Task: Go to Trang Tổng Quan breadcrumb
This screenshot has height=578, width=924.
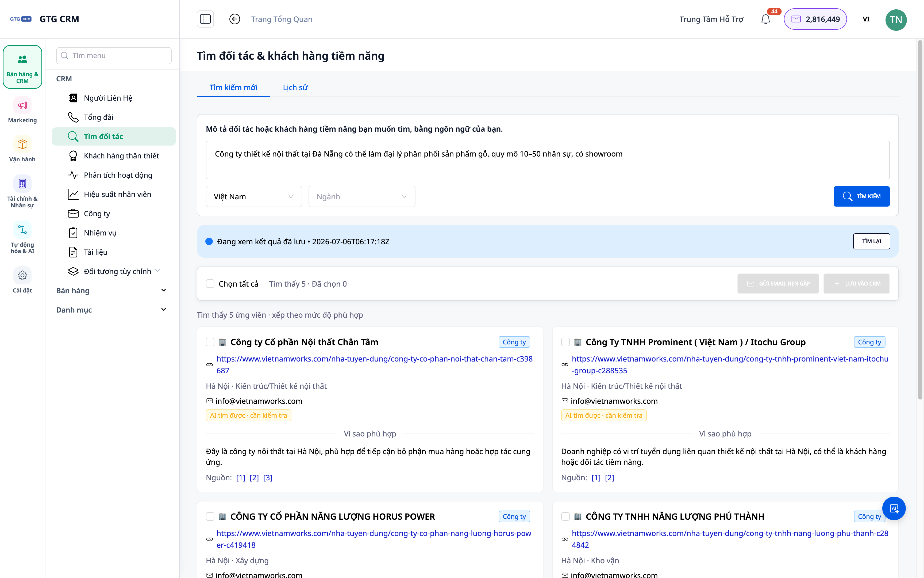Action: pos(282,19)
